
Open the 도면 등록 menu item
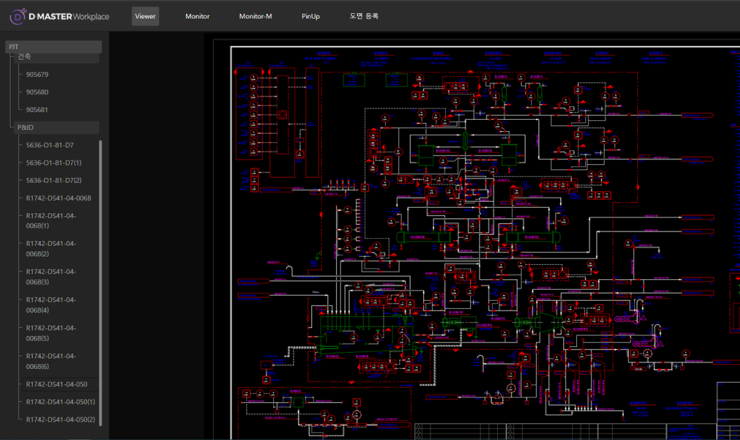[364, 17]
